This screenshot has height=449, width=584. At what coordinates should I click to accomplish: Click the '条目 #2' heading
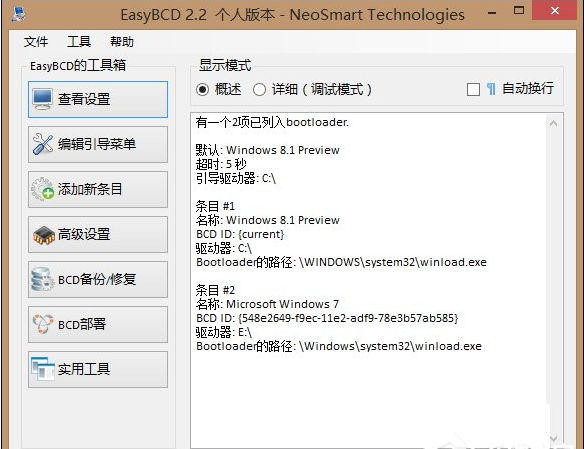(x=215, y=290)
